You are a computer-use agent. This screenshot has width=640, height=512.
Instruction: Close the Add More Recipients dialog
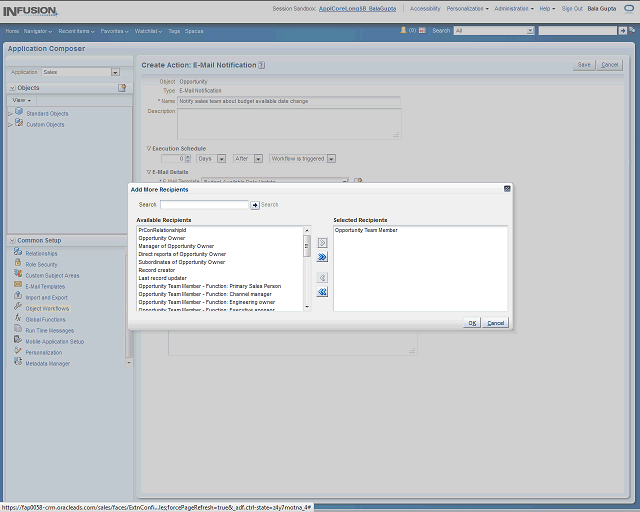tap(507, 188)
